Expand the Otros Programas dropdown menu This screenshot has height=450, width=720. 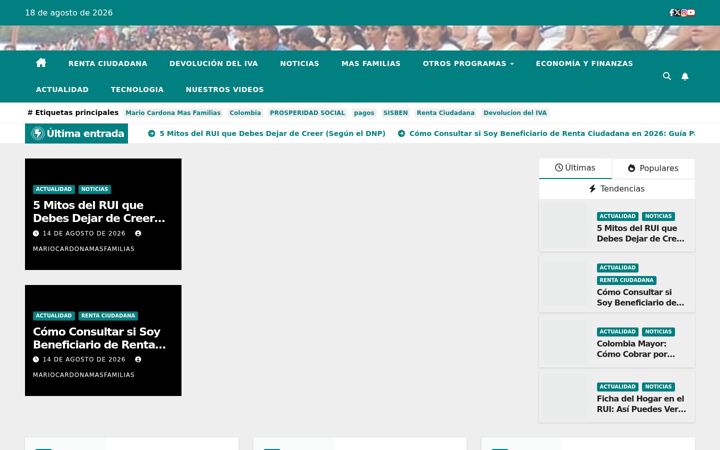click(468, 63)
